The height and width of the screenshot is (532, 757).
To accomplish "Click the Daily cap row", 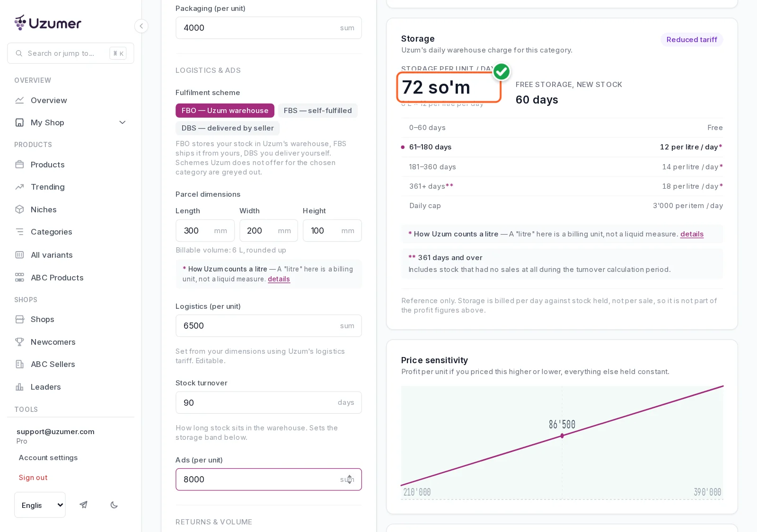I will coord(562,206).
